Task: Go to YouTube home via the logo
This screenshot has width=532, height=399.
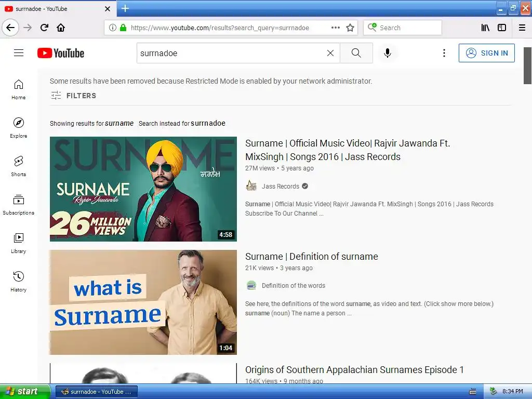Action: point(61,53)
